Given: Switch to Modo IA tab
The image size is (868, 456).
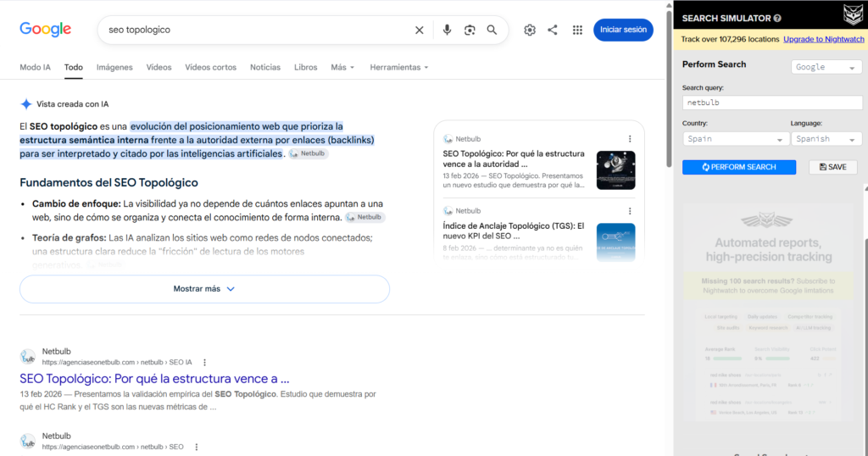Looking at the screenshot, I should [35, 68].
